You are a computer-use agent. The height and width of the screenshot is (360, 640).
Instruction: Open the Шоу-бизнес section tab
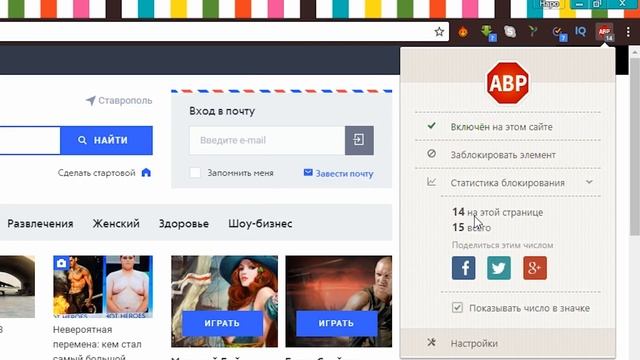coord(260,224)
